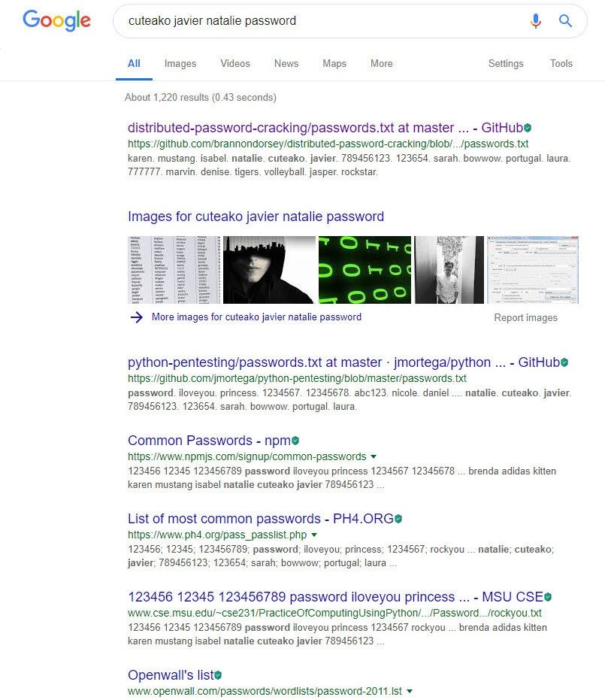Open the More search menu
Image resolution: width=605 pixels, height=700 pixels.
click(x=382, y=63)
